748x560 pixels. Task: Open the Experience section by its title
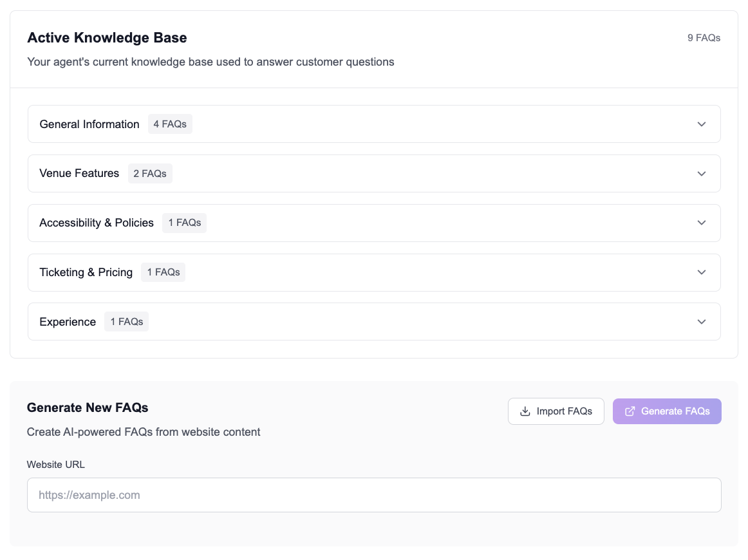tap(68, 322)
